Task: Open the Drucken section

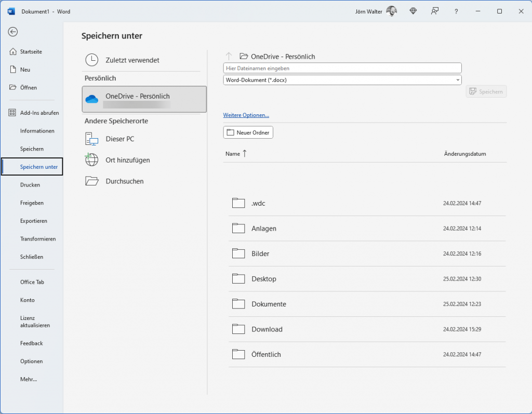Action: click(x=30, y=184)
